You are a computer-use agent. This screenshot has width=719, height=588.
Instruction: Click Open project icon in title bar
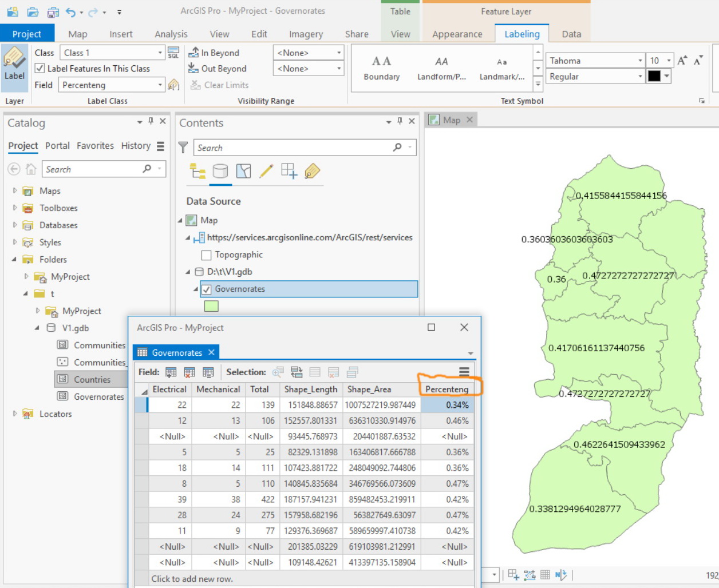[x=33, y=11]
